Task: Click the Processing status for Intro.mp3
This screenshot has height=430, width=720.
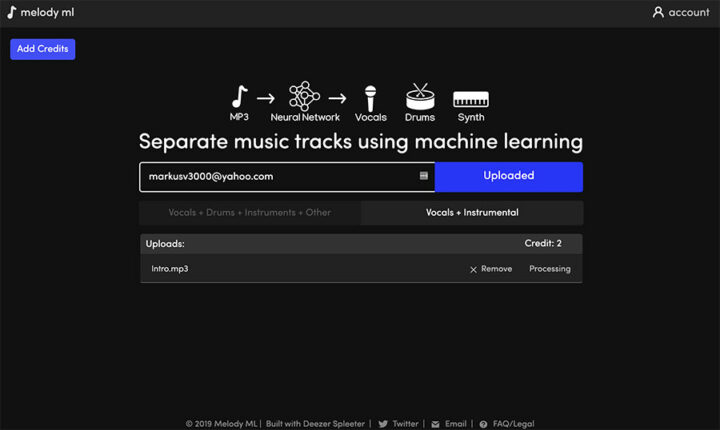Action: point(549,269)
